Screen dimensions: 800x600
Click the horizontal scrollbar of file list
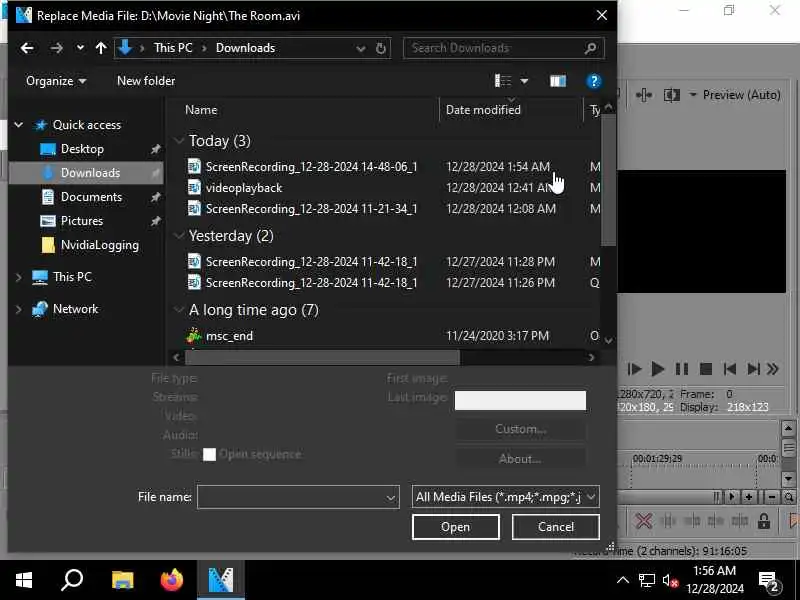pos(322,357)
